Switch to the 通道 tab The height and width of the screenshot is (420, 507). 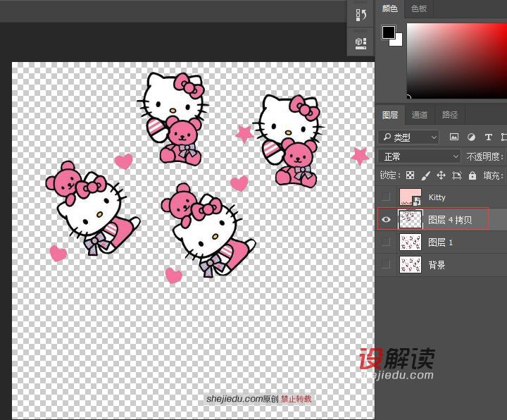pos(420,115)
